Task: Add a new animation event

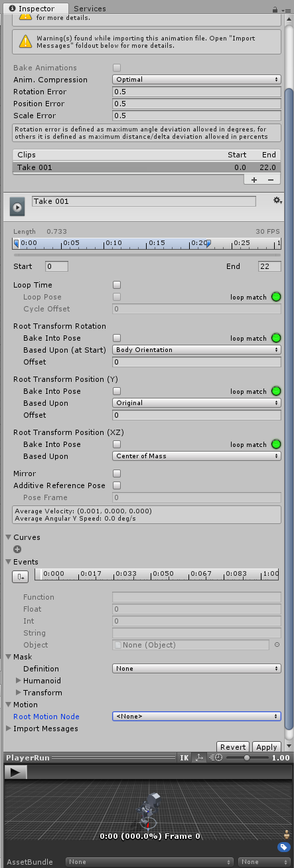Action: tap(21, 576)
